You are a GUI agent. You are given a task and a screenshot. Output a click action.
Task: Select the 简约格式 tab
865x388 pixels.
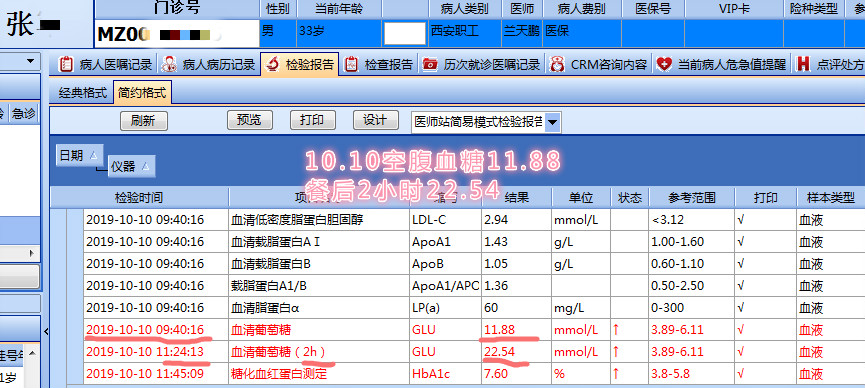(x=142, y=93)
